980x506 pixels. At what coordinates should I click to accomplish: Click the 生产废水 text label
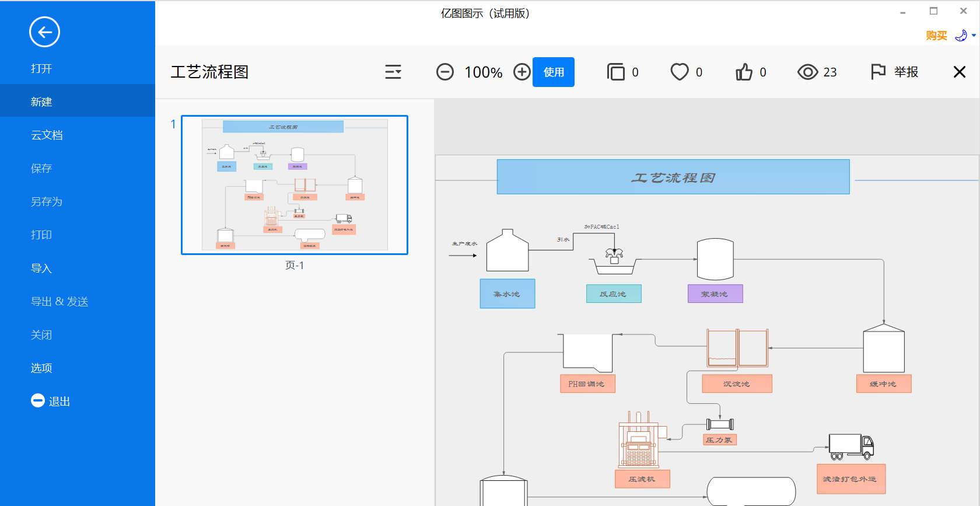click(464, 244)
